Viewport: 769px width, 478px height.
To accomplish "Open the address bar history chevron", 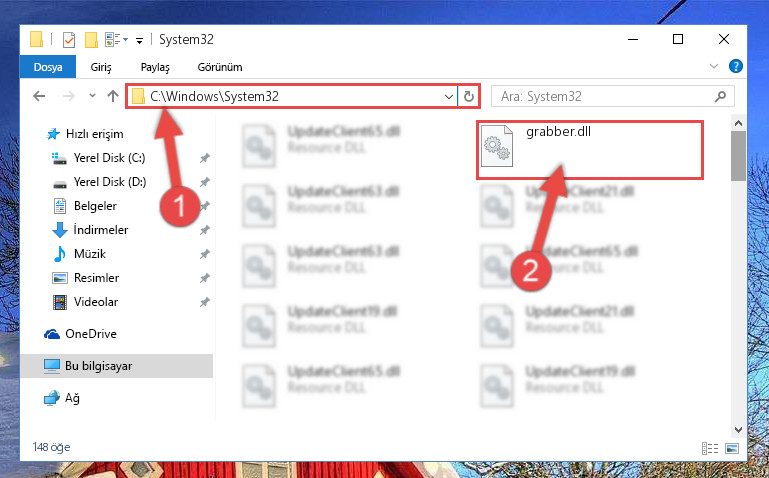I will (448, 97).
